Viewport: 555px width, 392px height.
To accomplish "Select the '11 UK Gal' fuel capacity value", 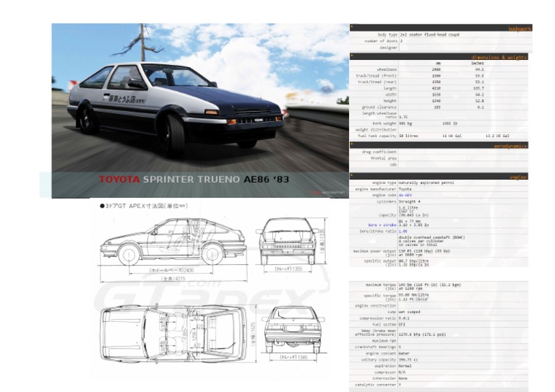I will click(452, 136).
